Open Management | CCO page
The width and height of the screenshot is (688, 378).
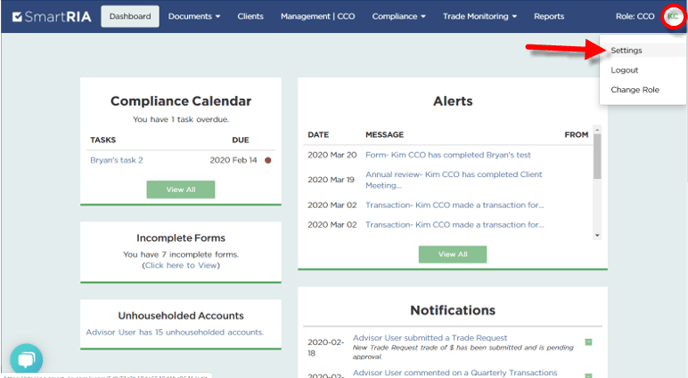point(318,17)
